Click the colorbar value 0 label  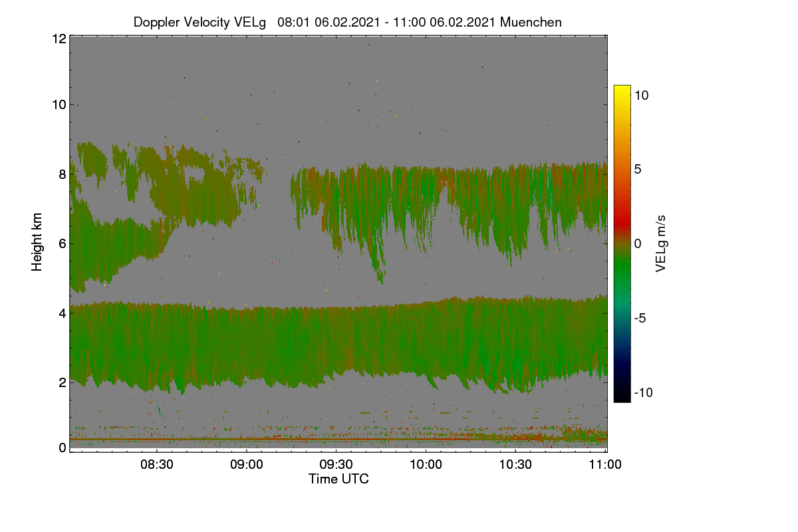click(x=637, y=243)
